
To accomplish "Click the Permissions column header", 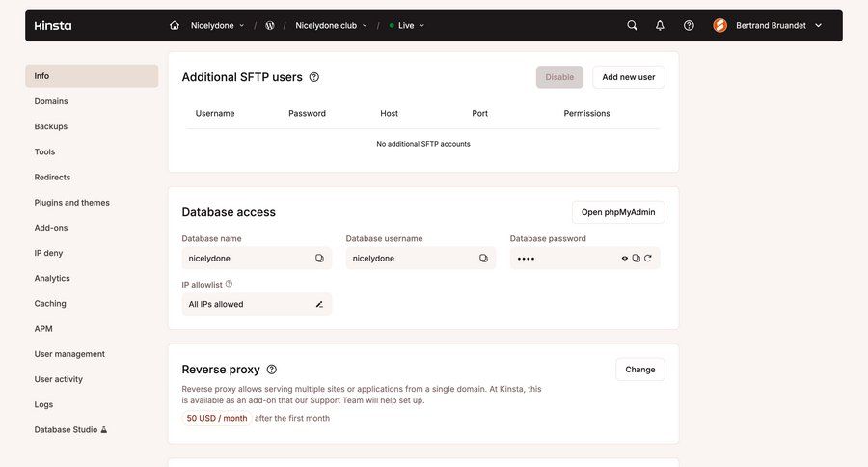I will click(x=586, y=113).
